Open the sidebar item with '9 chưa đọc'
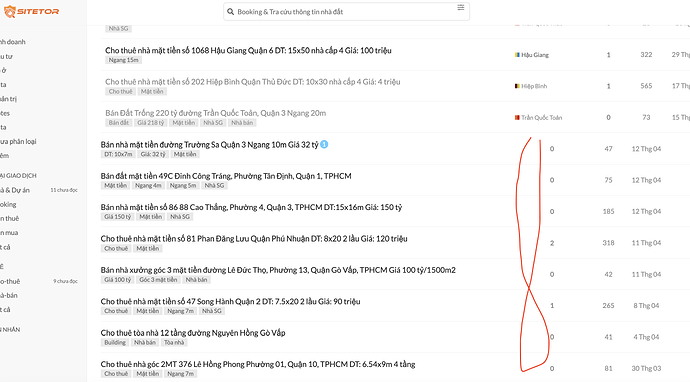Image resolution: width=690 pixels, height=382 pixels. 39,281
